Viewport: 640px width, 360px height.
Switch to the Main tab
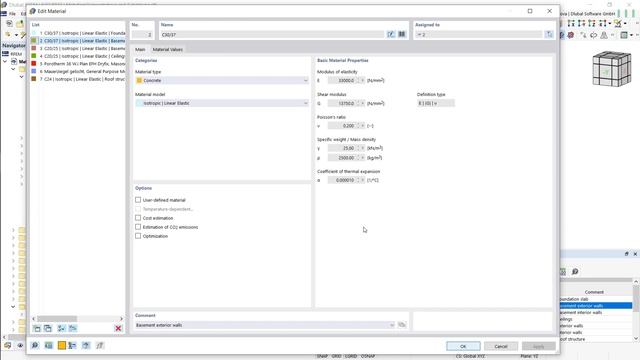coord(140,49)
